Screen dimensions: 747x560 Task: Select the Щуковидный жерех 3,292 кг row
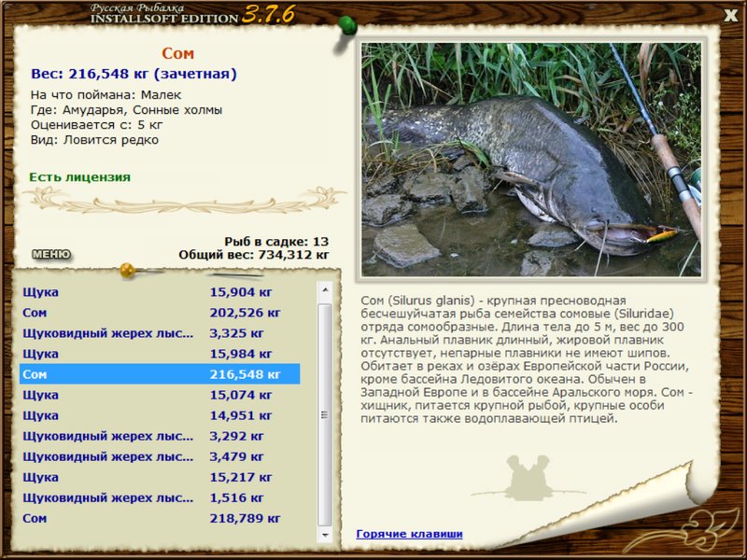pos(160,436)
